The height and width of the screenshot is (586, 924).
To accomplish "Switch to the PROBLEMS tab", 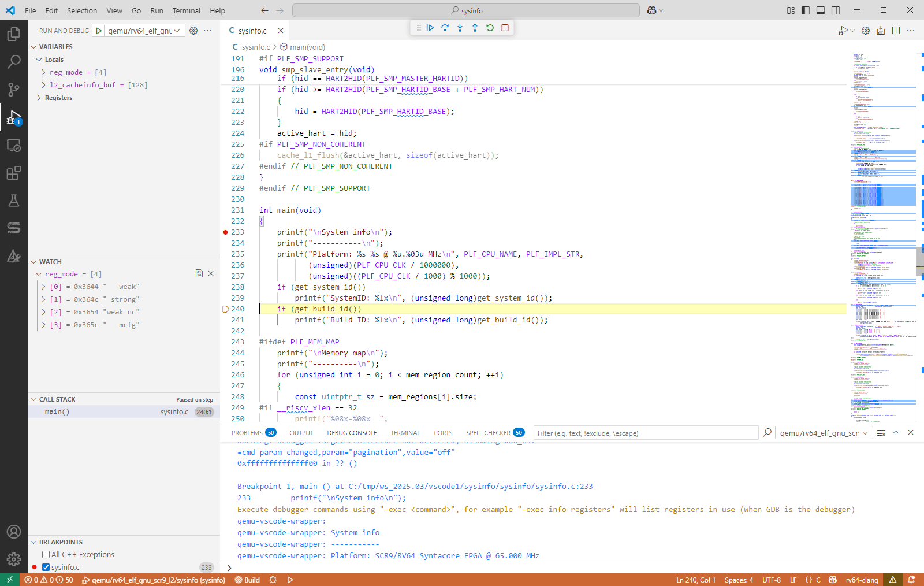I will click(x=254, y=433).
